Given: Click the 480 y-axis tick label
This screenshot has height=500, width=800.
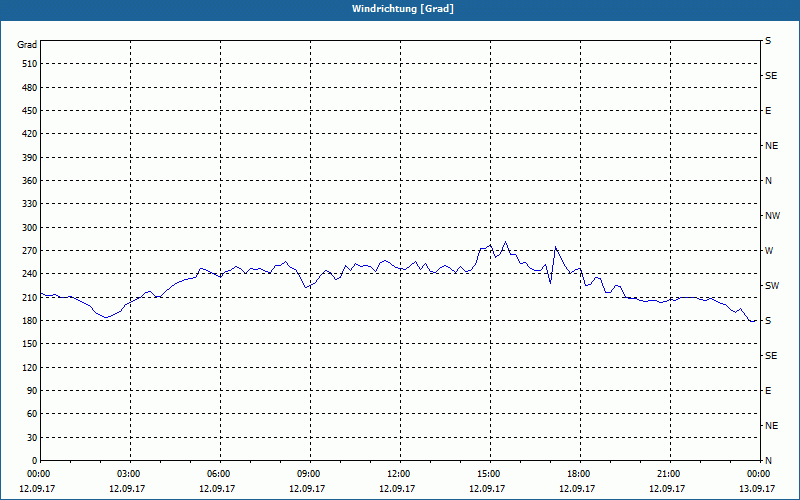Looking at the screenshot, I should coord(30,88).
